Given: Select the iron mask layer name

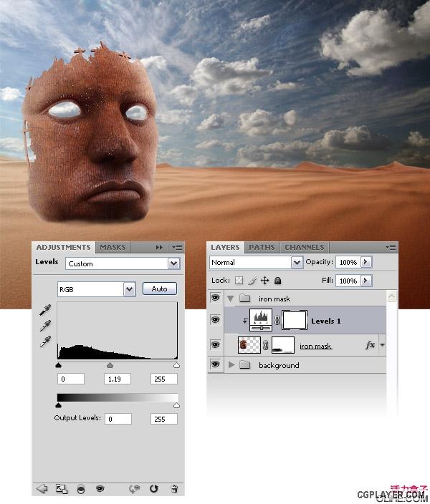Looking at the screenshot, I should tap(315, 346).
